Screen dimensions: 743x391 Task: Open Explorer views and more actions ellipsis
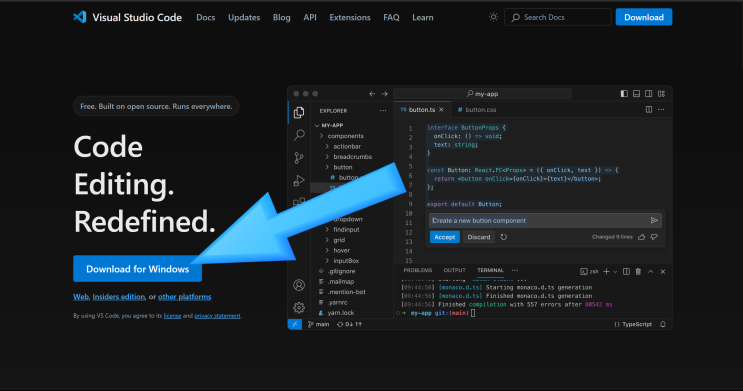(x=383, y=110)
